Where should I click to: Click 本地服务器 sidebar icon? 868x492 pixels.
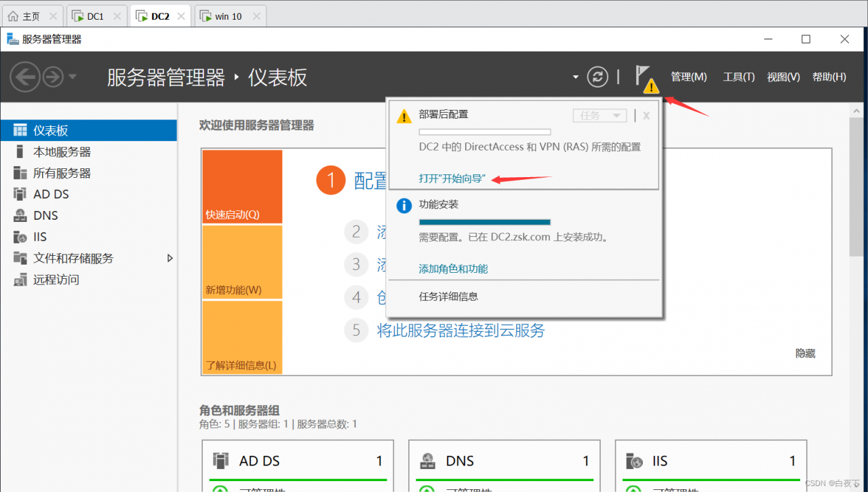(20, 151)
